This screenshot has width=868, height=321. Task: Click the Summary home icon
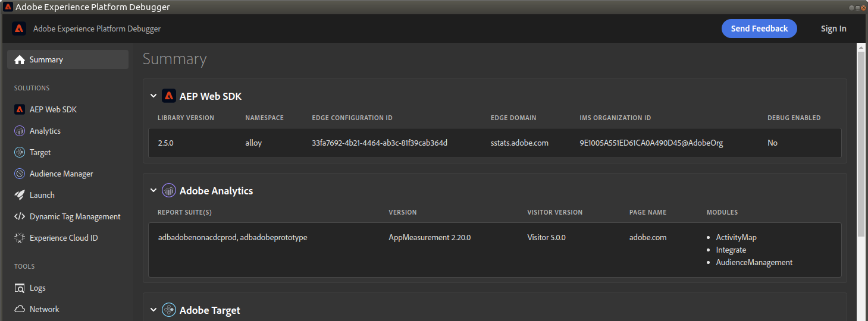[20, 59]
